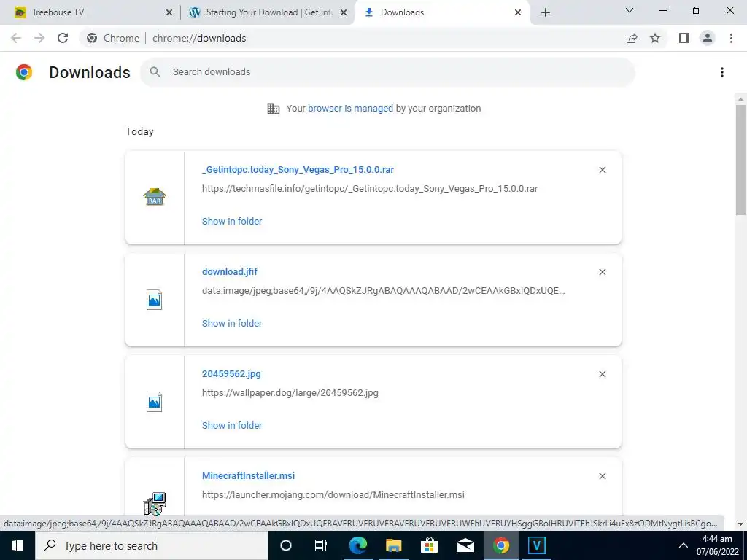Show download.jfif in folder

[x=232, y=323]
